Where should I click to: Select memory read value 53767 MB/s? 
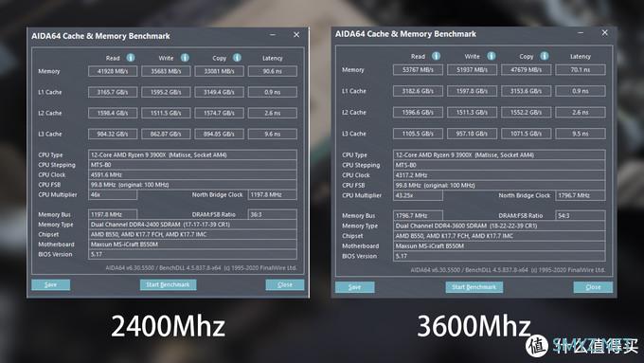click(418, 69)
